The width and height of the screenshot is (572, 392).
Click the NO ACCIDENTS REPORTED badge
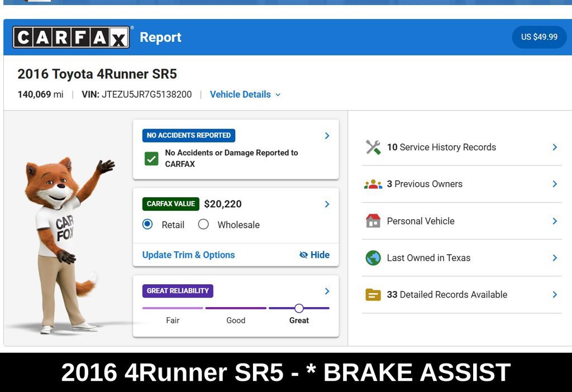(x=189, y=135)
